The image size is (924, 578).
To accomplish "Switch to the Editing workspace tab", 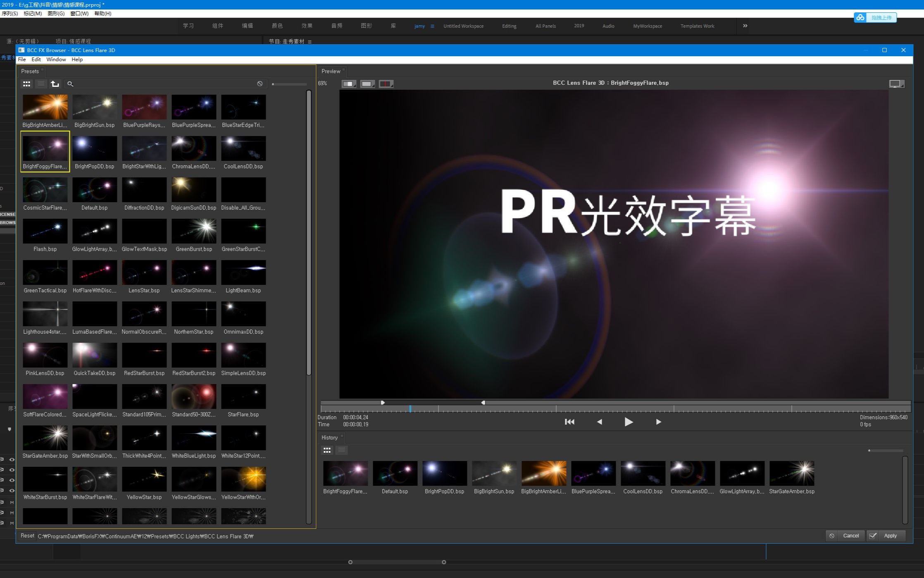I will 509,26.
